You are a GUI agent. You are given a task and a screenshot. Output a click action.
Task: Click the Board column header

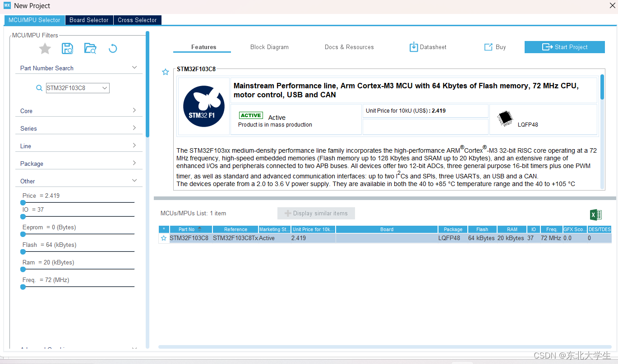(x=387, y=229)
